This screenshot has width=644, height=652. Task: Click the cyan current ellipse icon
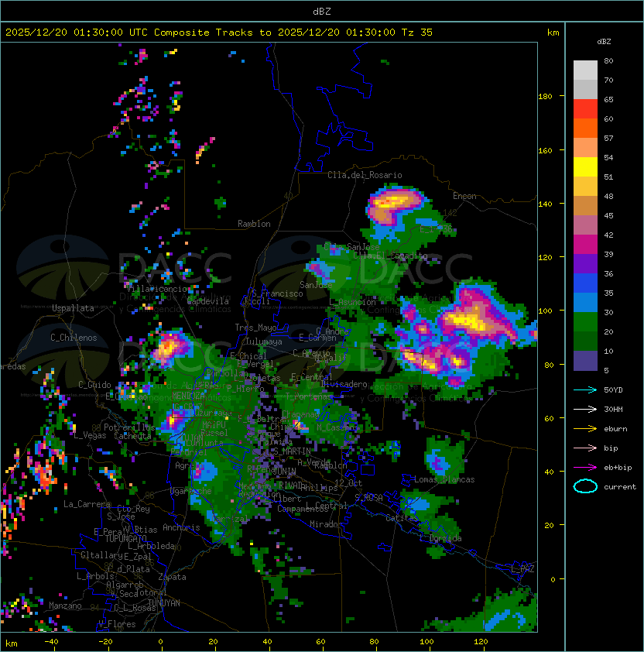[x=585, y=486]
